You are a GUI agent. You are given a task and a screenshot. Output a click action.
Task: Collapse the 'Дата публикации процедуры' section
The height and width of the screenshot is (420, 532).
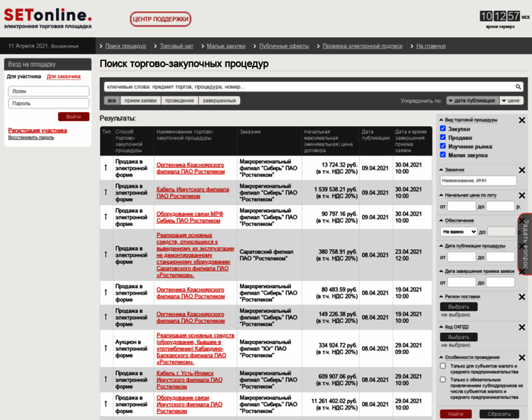(x=472, y=246)
